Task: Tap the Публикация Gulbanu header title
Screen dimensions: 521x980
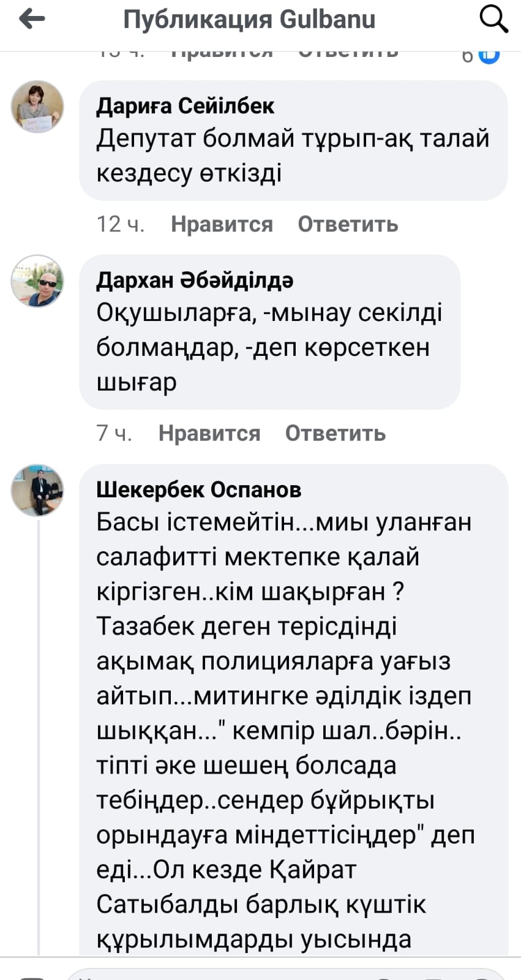Action: point(249,20)
